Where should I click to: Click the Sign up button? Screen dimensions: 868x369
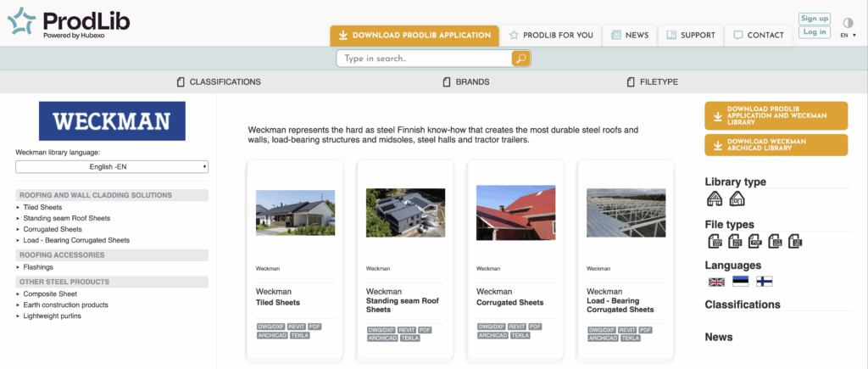click(x=815, y=19)
